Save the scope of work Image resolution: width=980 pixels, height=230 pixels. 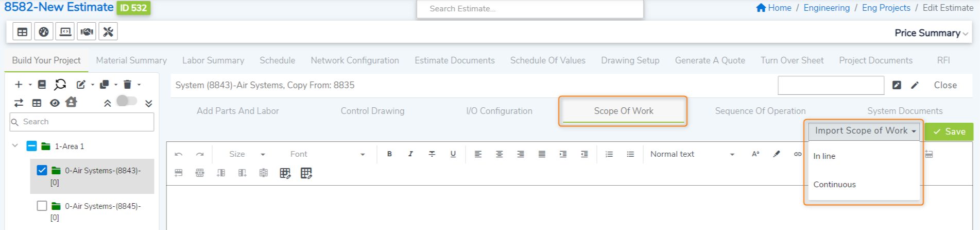pyautogui.click(x=949, y=132)
